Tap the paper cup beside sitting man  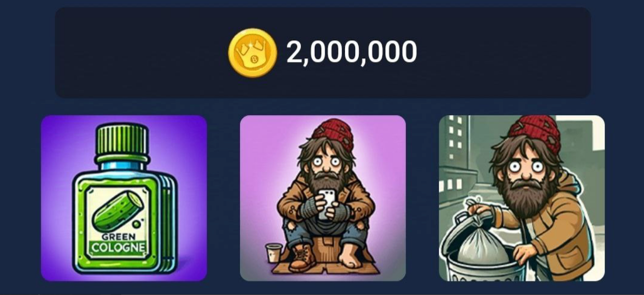273,253
